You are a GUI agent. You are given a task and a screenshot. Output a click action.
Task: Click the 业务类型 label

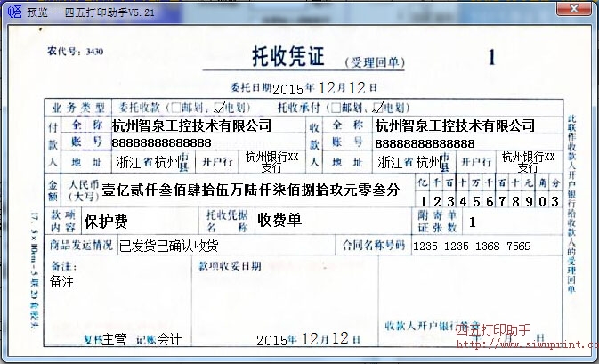(78, 108)
